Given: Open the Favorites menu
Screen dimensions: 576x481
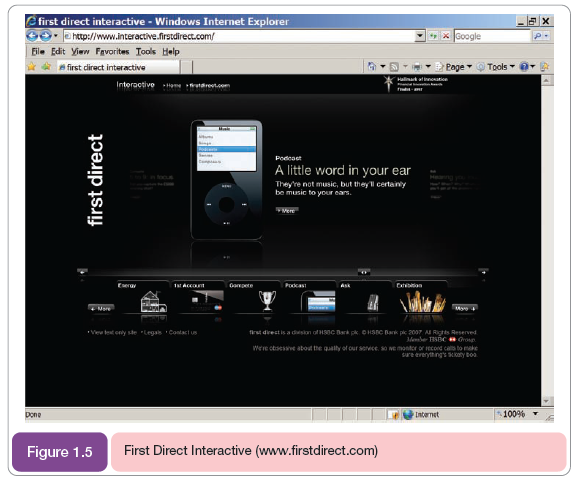Looking at the screenshot, I should 112,51.
